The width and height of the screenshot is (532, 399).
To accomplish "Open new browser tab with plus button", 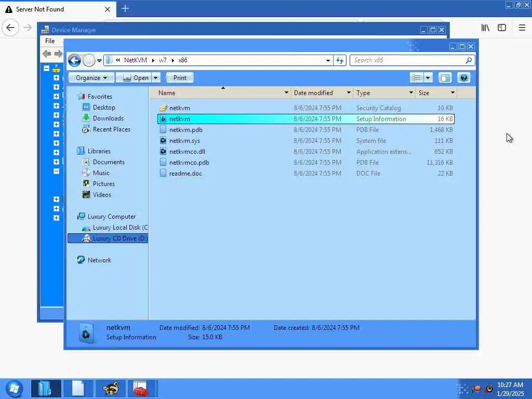I will click(125, 8).
